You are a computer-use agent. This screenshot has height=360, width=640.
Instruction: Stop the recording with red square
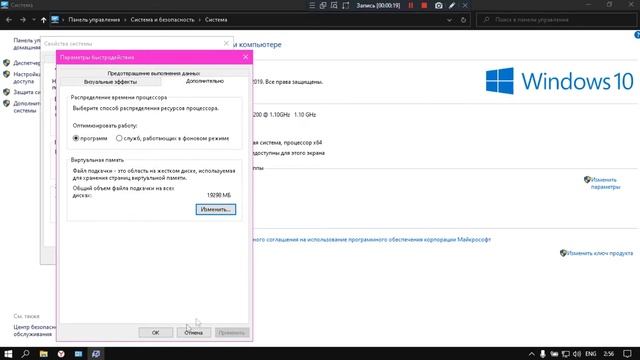[x=424, y=5]
